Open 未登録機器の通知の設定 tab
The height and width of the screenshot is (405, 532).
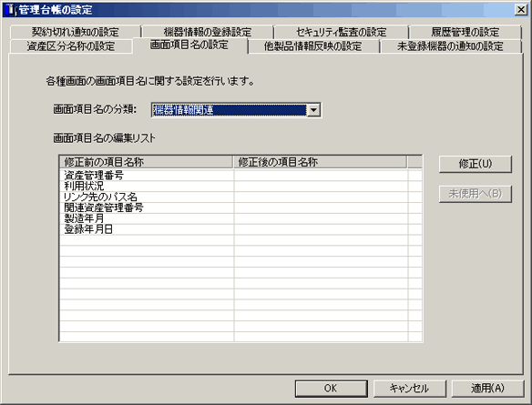pyautogui.click(x=450, y=46)
